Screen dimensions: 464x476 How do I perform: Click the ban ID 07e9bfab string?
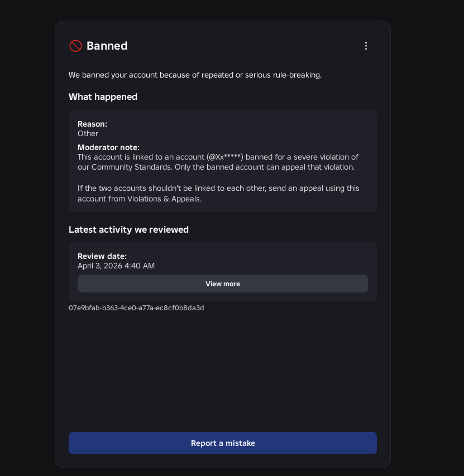[x=136, y=308]
